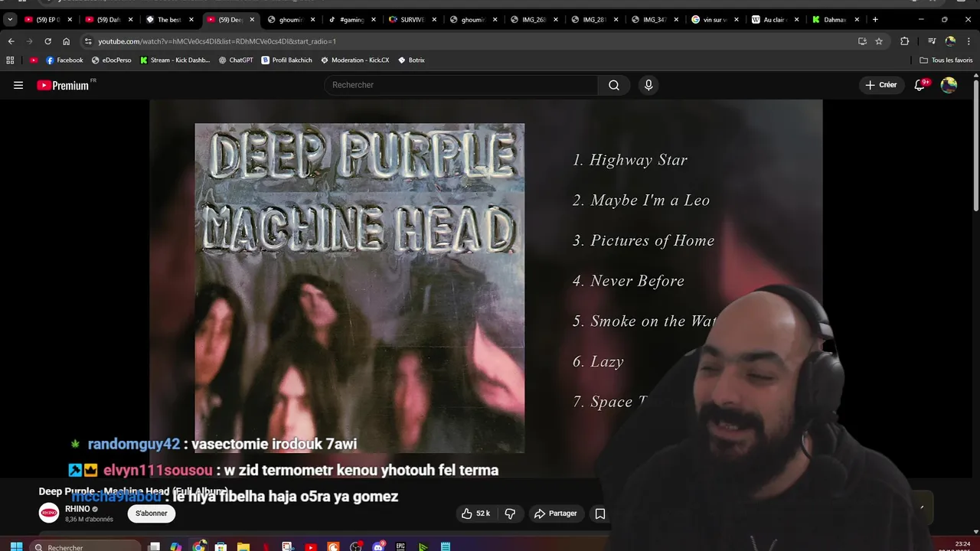Screen dimensions: 980x551
Task: Open the YouTube guide hamburger menu
Action: tap(18, 85)
